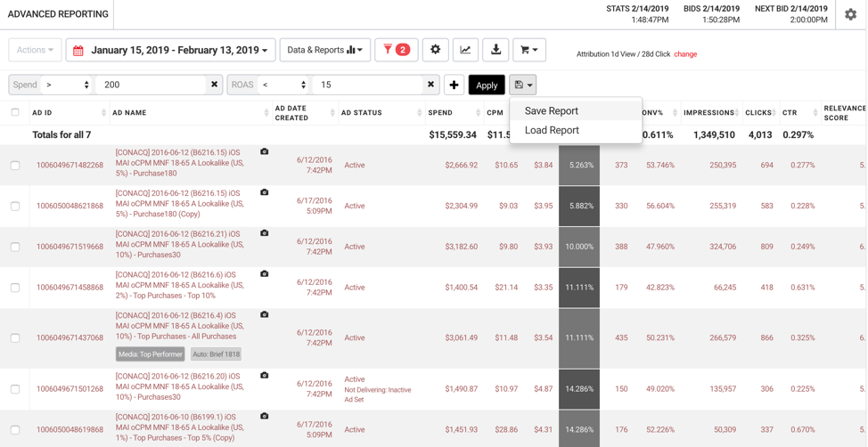
Task: Sort by CTR column arrows
Action: (815, 113)
